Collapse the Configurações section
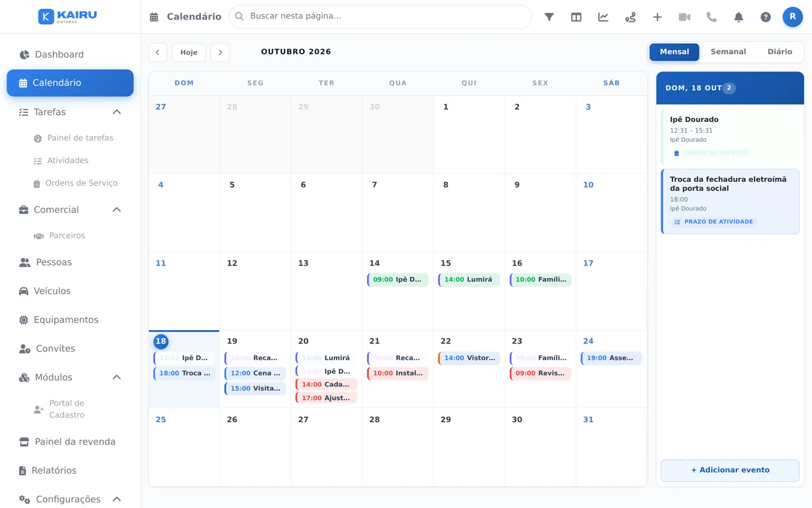Screen dimensions: 812x508 (117, 499)
